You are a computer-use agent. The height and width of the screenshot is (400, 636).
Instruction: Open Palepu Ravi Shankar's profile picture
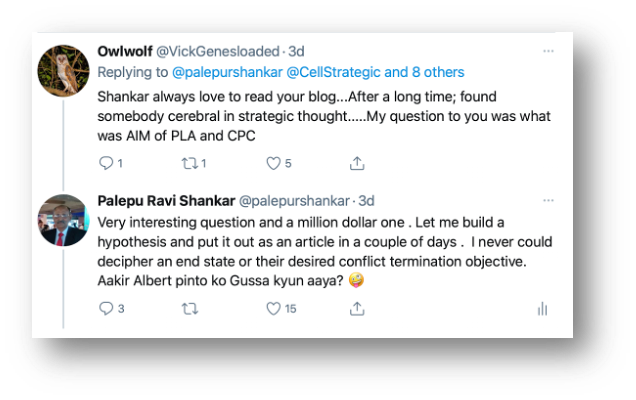click(x=64, y=220)
